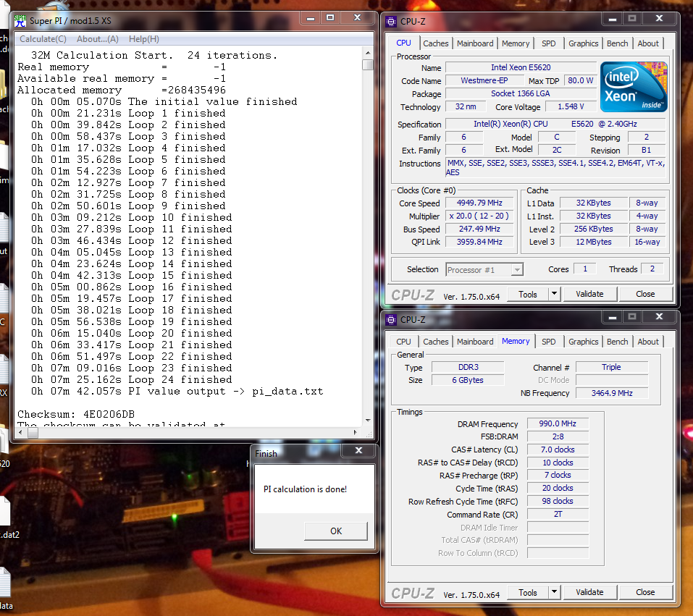Switch to About tab in top CPU-Z
This screenshot has height=616, width=693.
click(x=648, y=43)
